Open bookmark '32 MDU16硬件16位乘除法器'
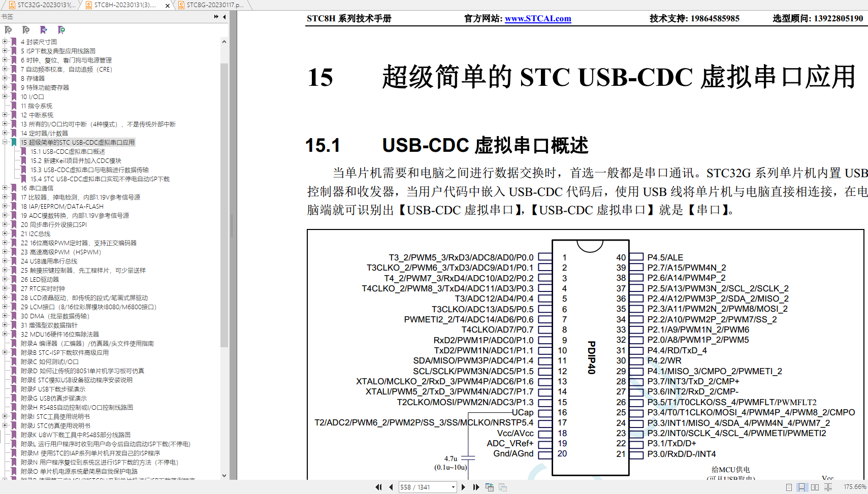The image size is (868, 494). coord(60,334)
